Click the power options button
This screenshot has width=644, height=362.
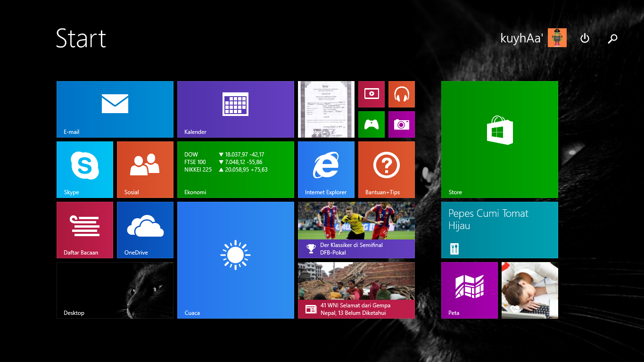pos(585,38)
